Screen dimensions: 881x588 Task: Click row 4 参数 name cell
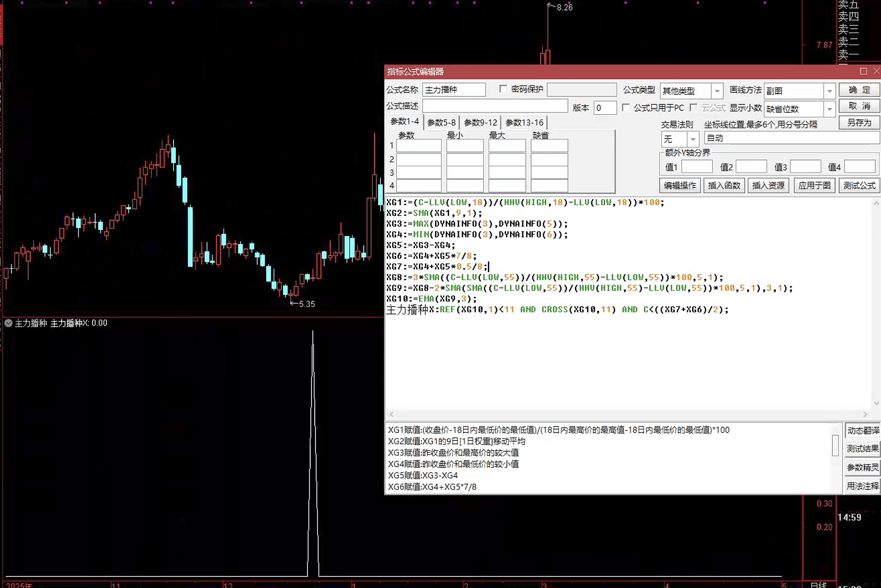(419, 186)
